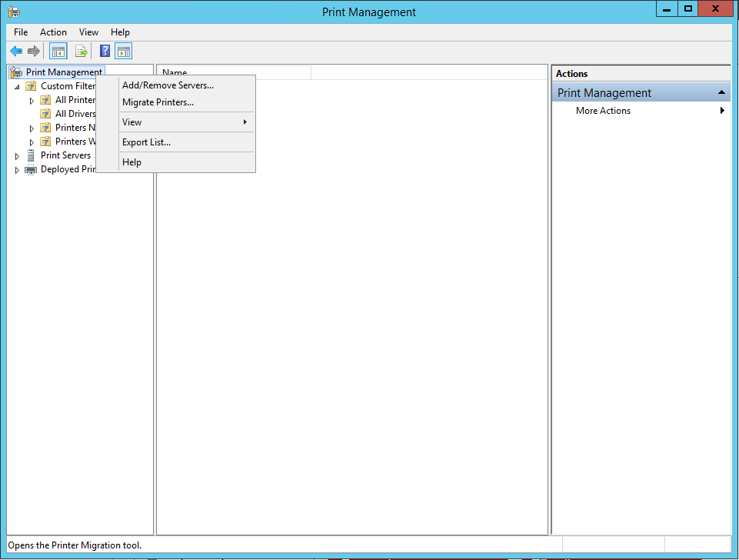Open the More Actions submenu arrow
This screenshot has height=560, width=739.
722,110
